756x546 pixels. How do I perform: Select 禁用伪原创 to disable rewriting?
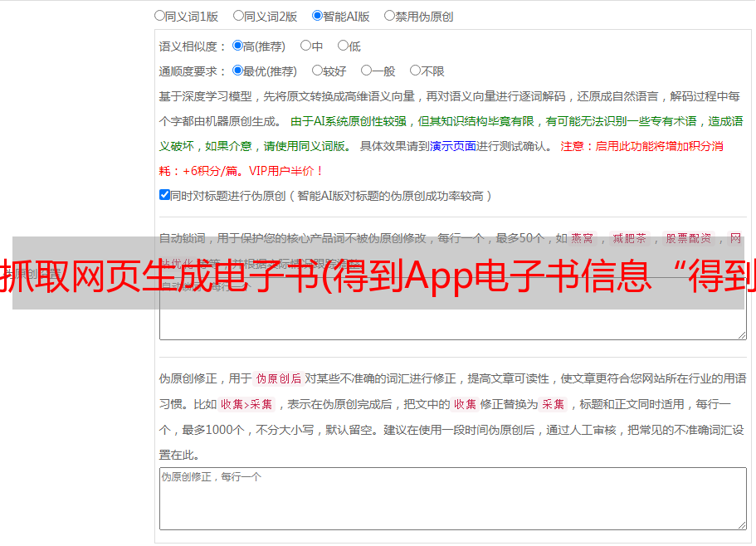point(389,15)
